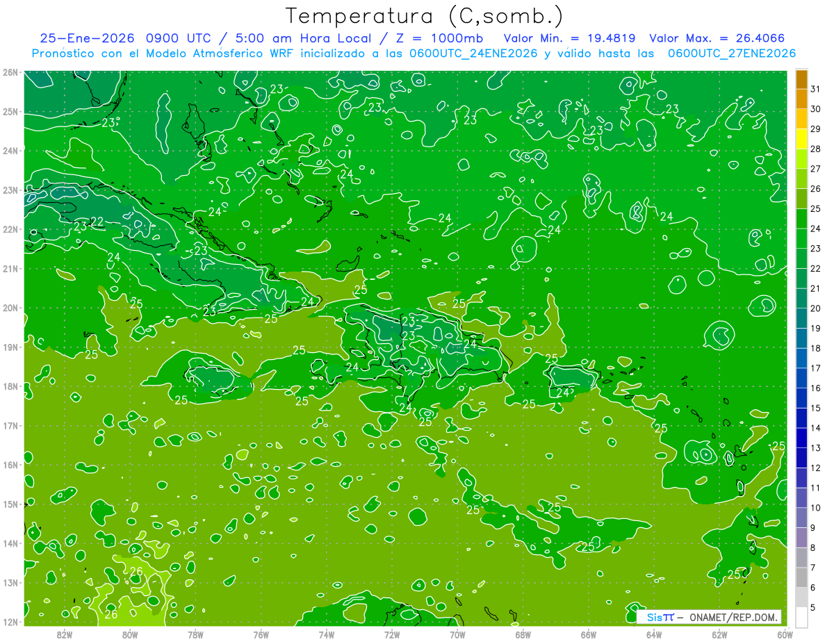Click valid-until time '0600UTC_27ENE2026'
This screenshot has height=644, width=834.
pyautogui.click(x=732, y=53)
